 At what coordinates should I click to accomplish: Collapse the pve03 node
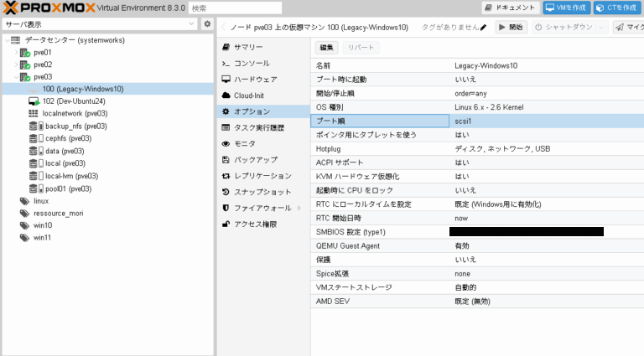click(16, 77)
